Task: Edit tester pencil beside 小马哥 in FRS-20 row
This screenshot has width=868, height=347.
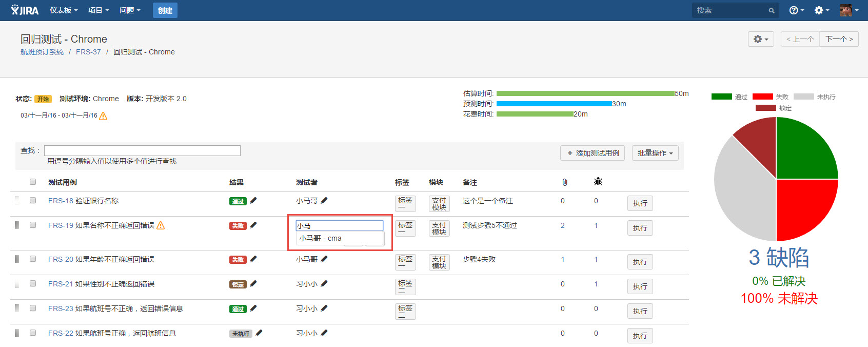Action: (324, 259)
